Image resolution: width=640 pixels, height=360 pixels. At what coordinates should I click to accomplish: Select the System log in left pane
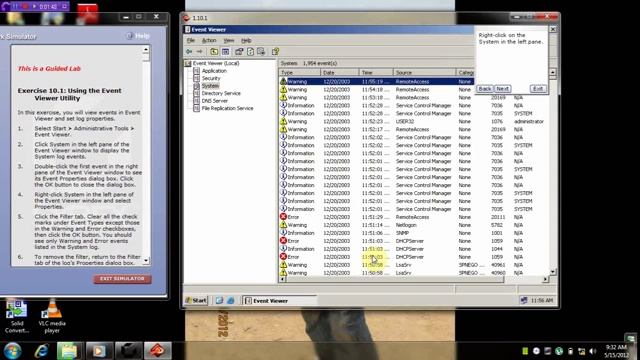[x=210, y=86]
